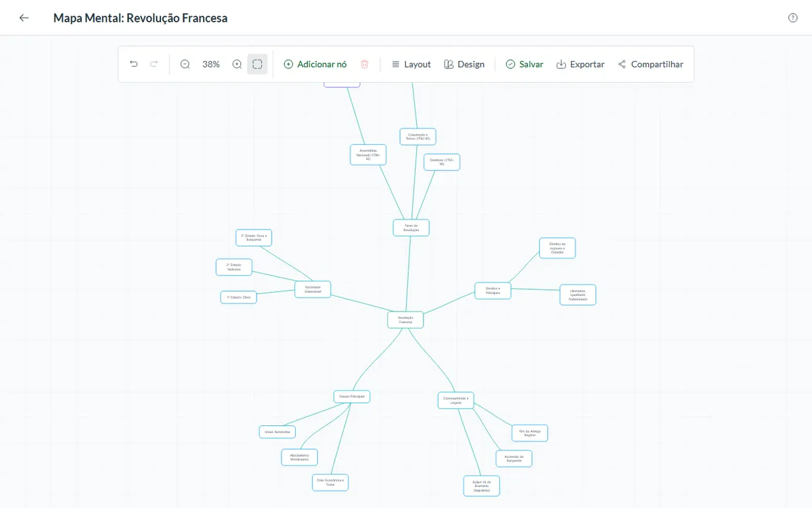Select the 3º Estado: Povo e Burguesia node
Screen dimensions: 812x508
click(254, 238)
